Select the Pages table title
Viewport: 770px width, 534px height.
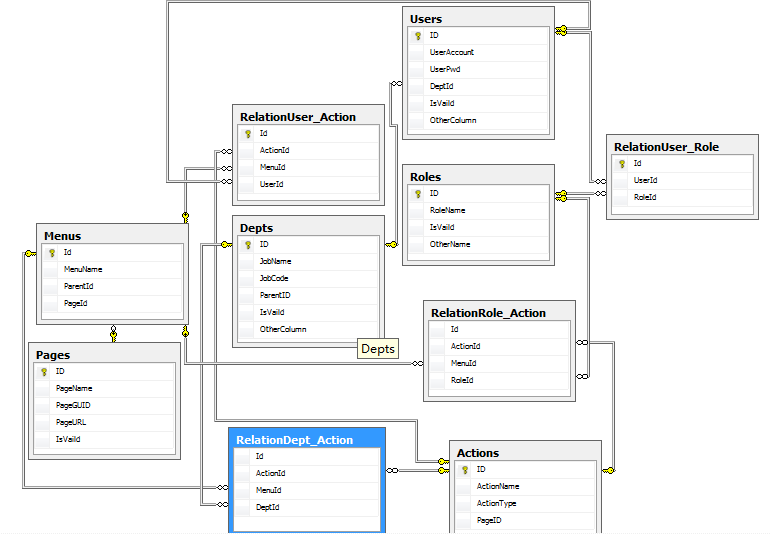[x=53, y=355]
